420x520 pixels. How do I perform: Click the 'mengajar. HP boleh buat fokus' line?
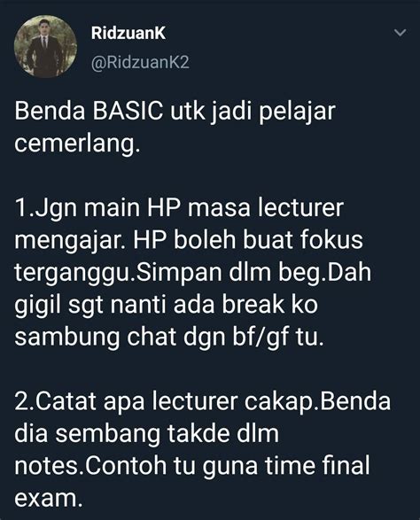(189, 240)
